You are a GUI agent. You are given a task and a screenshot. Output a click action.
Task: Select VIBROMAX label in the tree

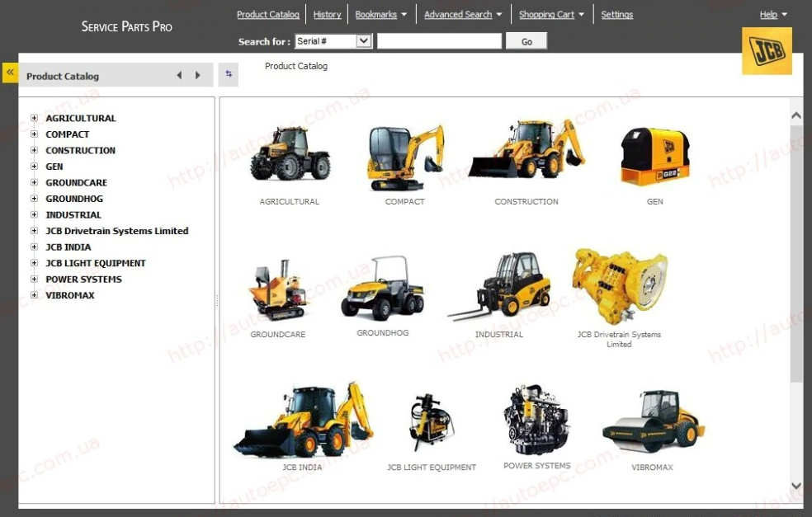(70, 295)
